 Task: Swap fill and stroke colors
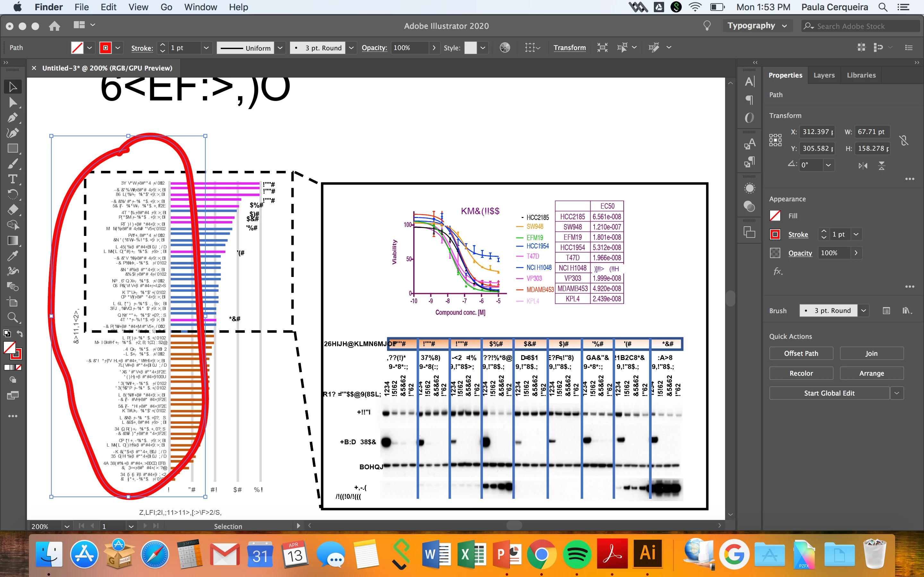pyautogui.click(x=20, y=334)
